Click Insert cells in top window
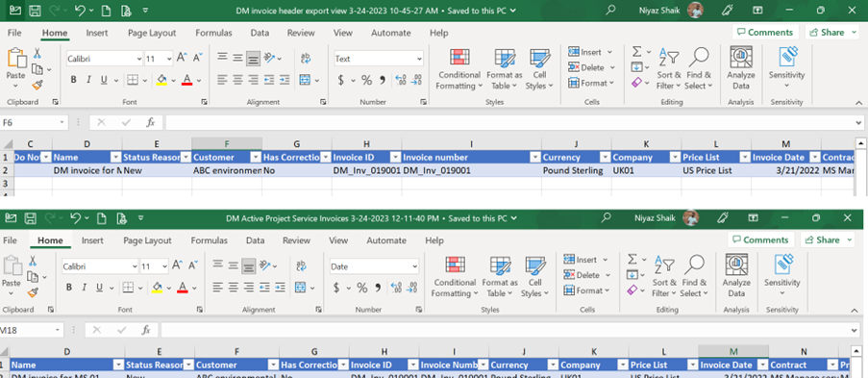868x378 pixels. (x=590, y=52)
